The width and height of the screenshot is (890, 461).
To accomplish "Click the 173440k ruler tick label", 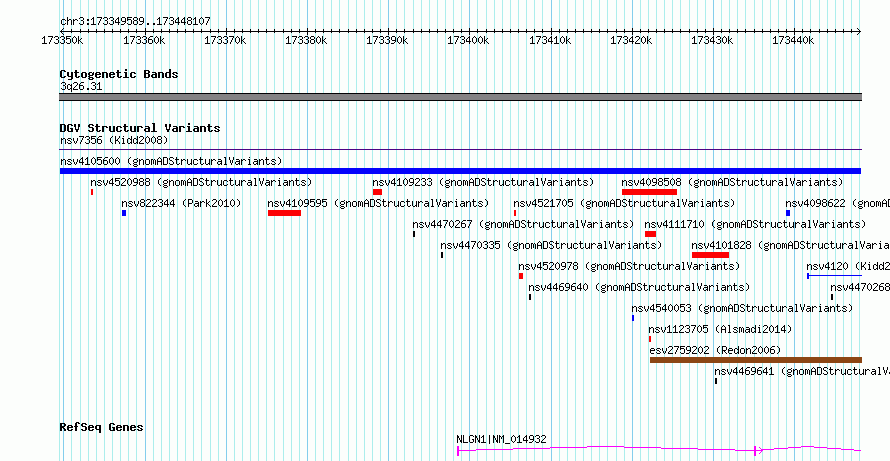I will (x=794, y=40).
